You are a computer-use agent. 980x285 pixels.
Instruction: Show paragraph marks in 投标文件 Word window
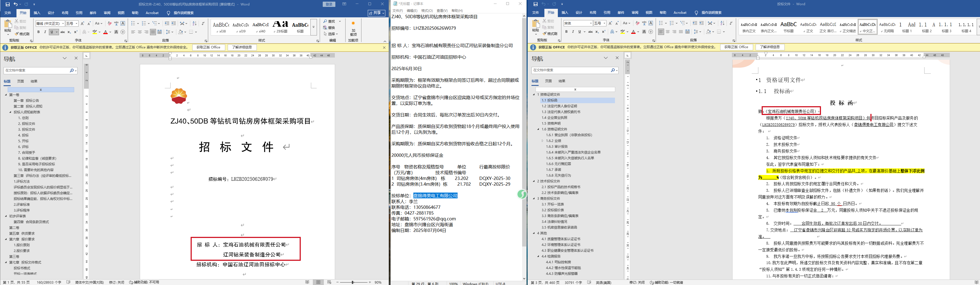(731, 23)
